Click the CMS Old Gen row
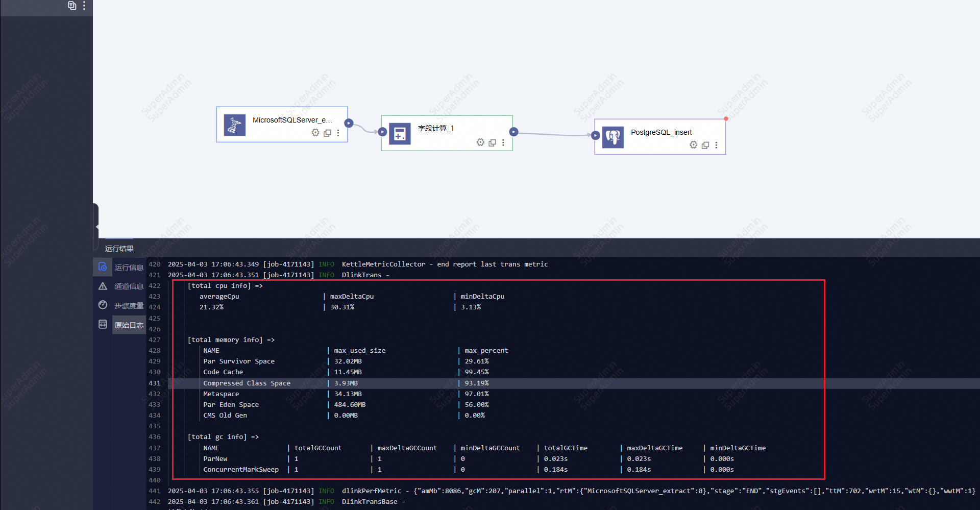The width and height of the screenshot is (980, 510). (344, 415)
